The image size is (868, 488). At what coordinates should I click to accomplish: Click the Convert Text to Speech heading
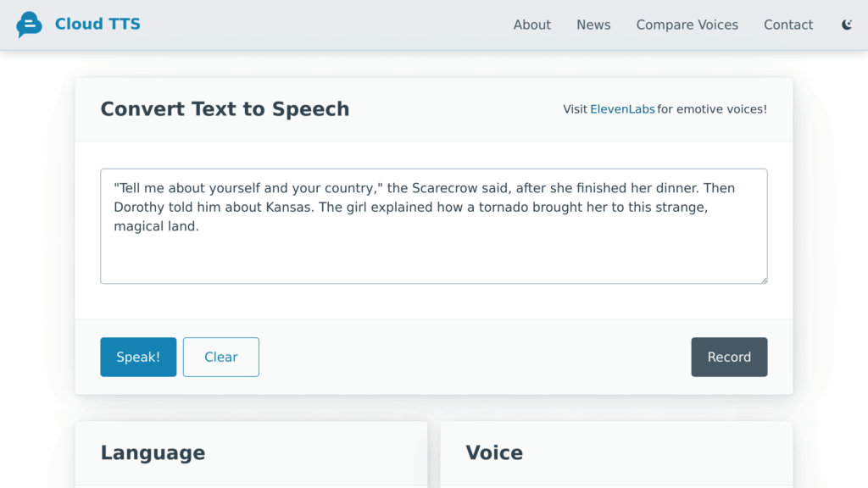tap(225, 109)
